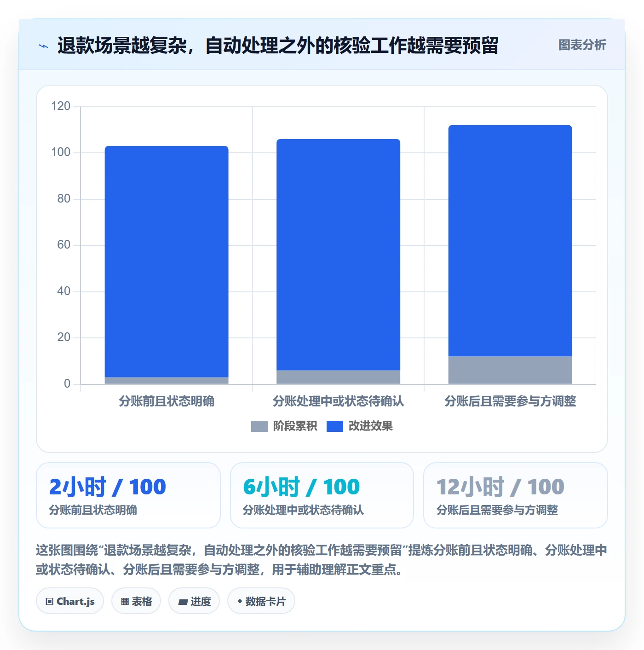Click the lightning bolt icon beside the title
The height and width of the screenshot is (650, 644).
point(44,46)
